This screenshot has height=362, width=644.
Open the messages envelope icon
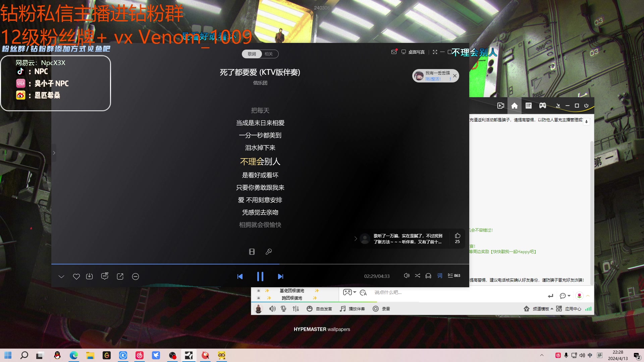(394, 52)
